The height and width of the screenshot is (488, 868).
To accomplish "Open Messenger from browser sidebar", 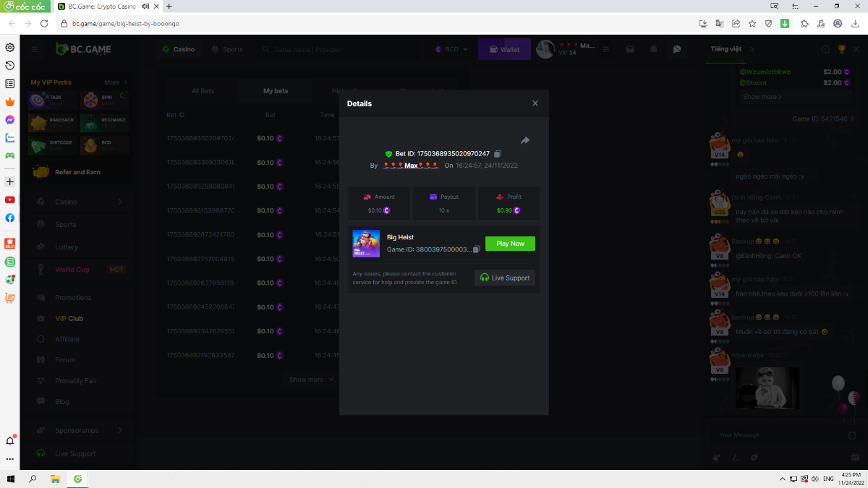I will [x=10, y=120].
